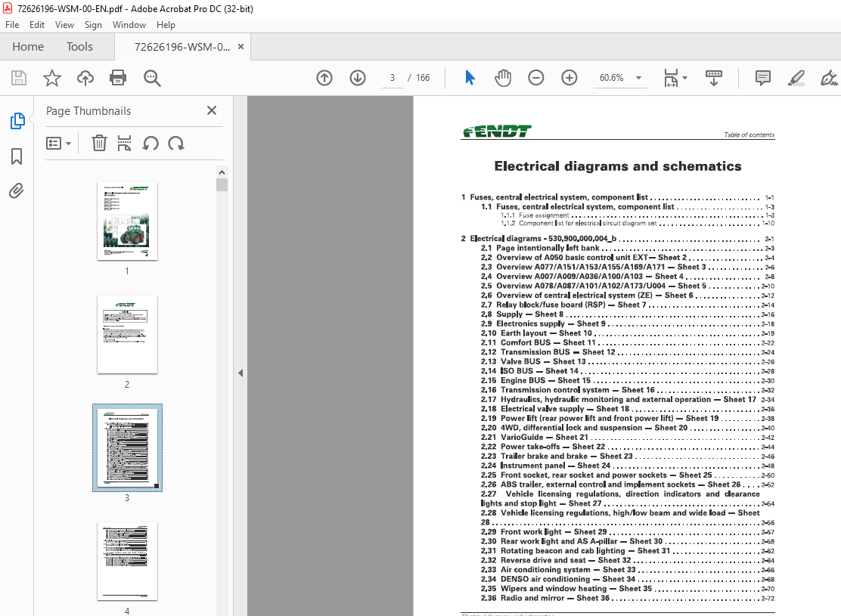Click TOC entry 2.21 VarioGuide
This screenshot has width=841, height=616.
pos(628,438)
